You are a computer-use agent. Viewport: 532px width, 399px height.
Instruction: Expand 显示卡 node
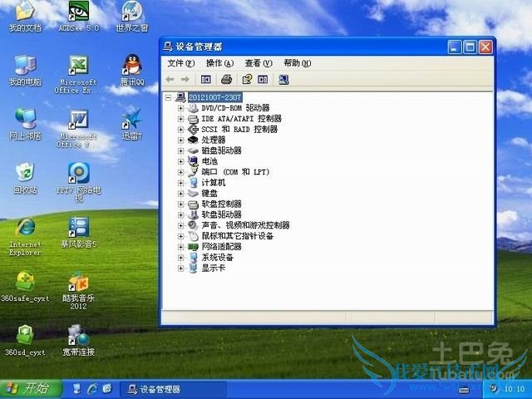click(x=180, y=268)
